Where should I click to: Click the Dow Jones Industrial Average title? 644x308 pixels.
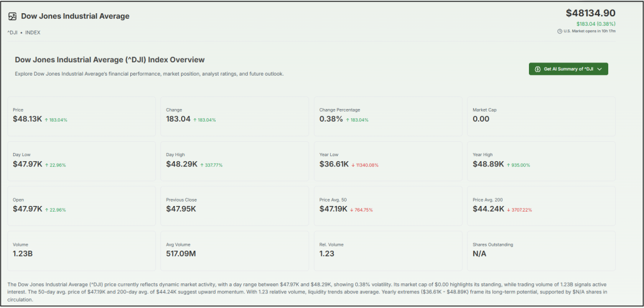click(x=75, y=16)
